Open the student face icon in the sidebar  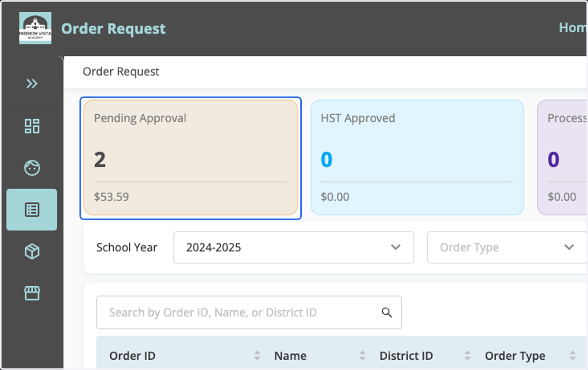click(32, 168)
